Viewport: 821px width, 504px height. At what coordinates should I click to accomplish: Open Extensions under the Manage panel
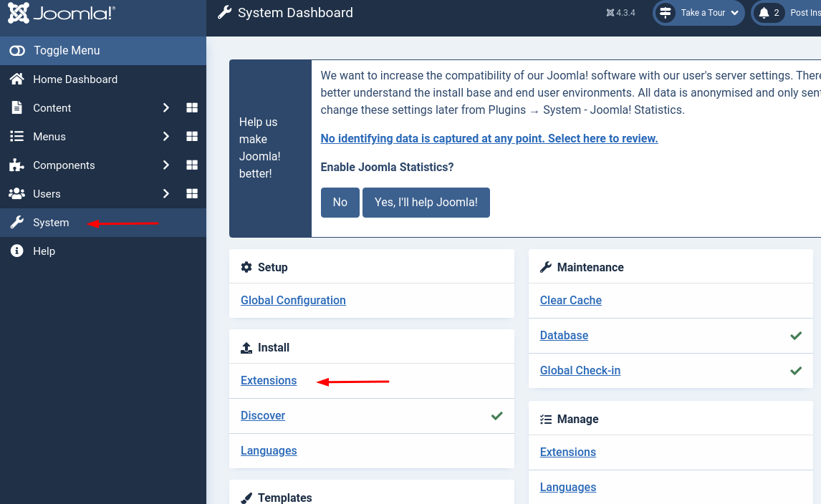point(567,452)
